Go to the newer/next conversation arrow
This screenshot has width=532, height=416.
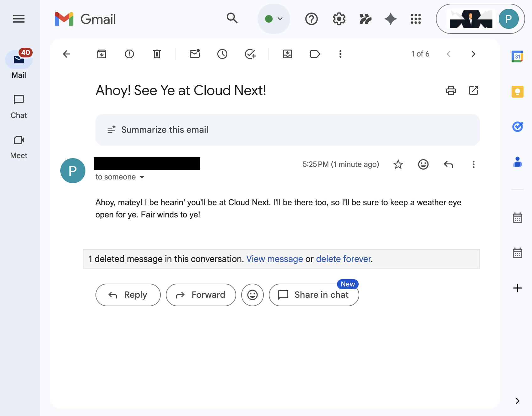pos(473,54)
